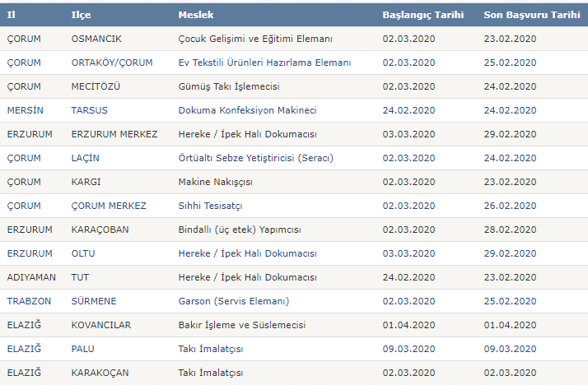Click the Ilçe column header

[x=81, y=15]
